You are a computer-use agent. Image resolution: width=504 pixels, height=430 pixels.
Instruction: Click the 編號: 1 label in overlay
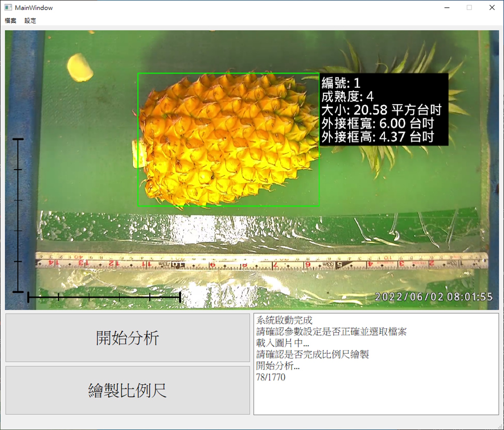click(x=341, y=83)
